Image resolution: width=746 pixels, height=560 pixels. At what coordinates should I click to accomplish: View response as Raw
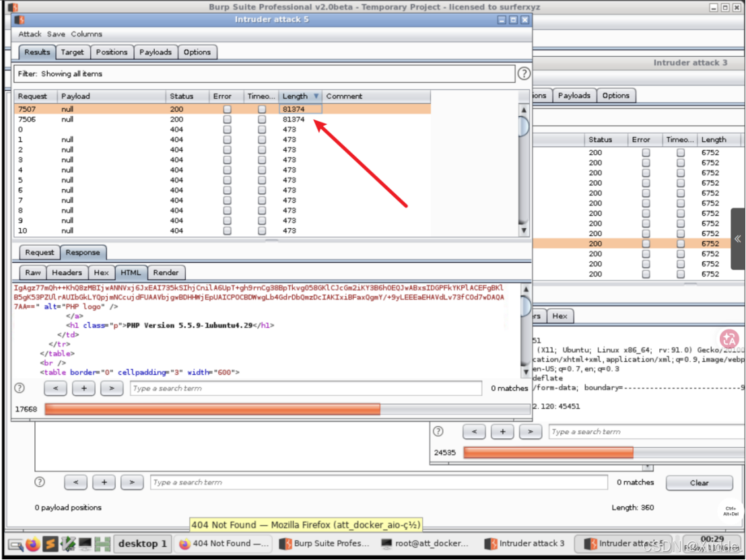[x=33, y=273]
